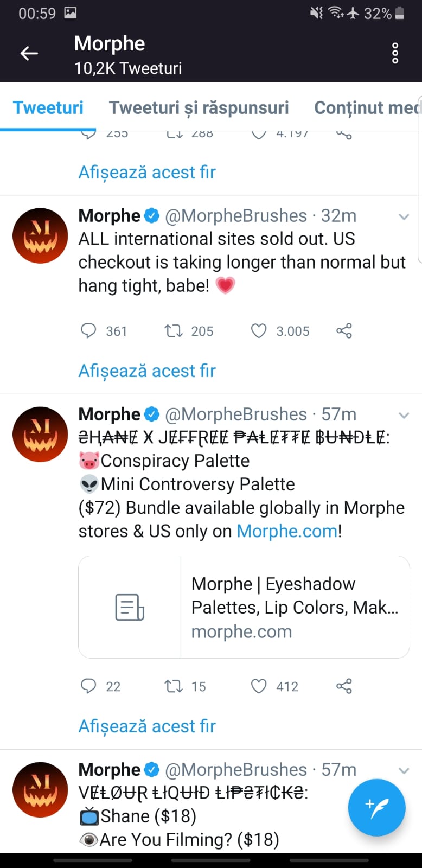
Task: Tap 'Afișează acest fir' under the 32m tweet
Action: (147, 371)
